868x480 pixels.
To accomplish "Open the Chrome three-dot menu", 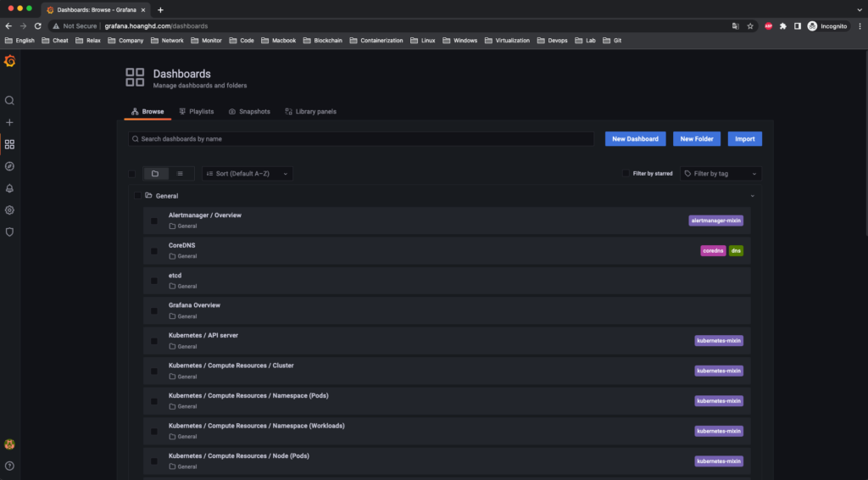I will click(860, 26).
